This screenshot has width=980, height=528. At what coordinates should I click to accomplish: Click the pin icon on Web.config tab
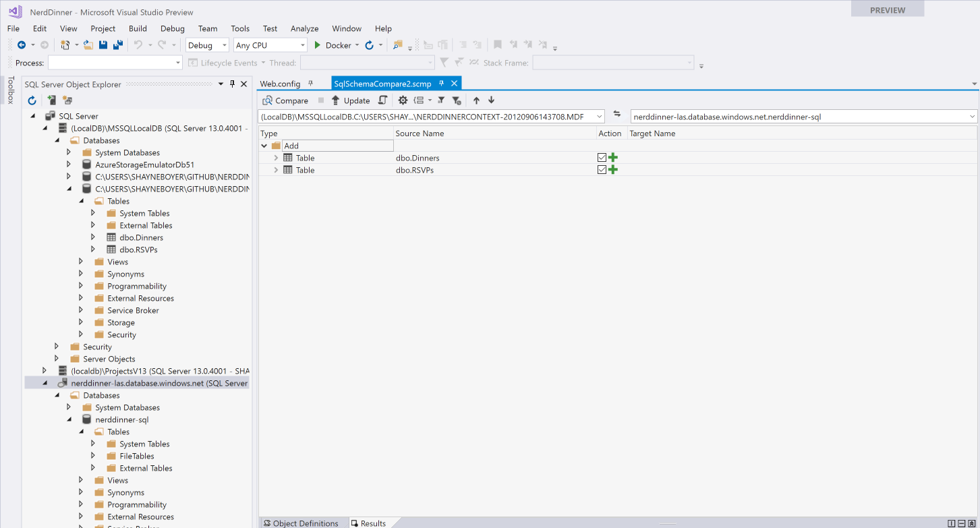click(311, 84)
